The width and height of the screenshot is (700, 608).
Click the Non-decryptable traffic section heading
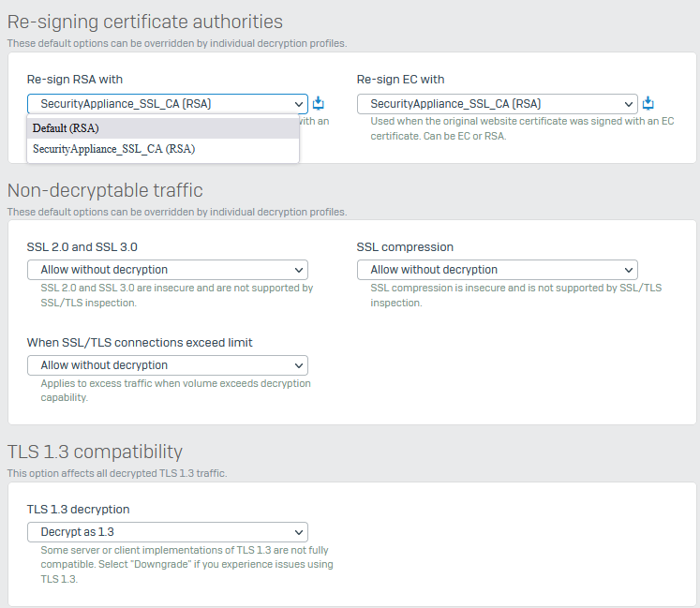pyautogui.click(x=105, y=190)
